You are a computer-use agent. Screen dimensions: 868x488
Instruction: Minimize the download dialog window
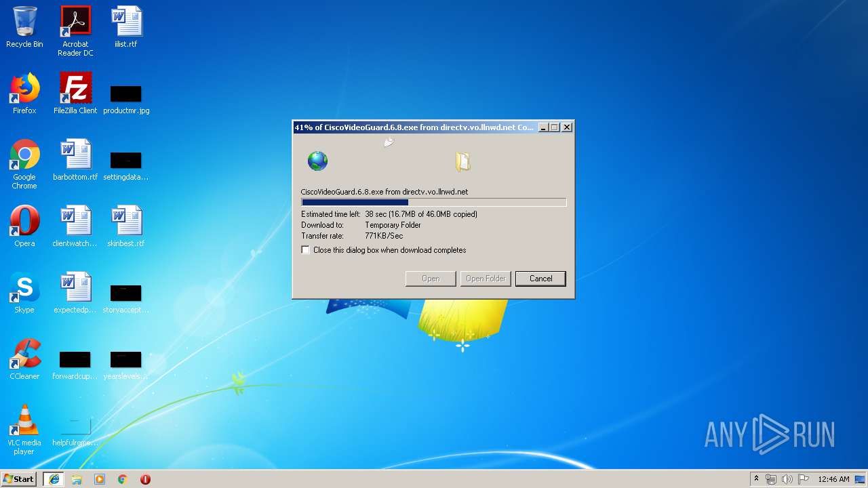[x=542, y=127]
